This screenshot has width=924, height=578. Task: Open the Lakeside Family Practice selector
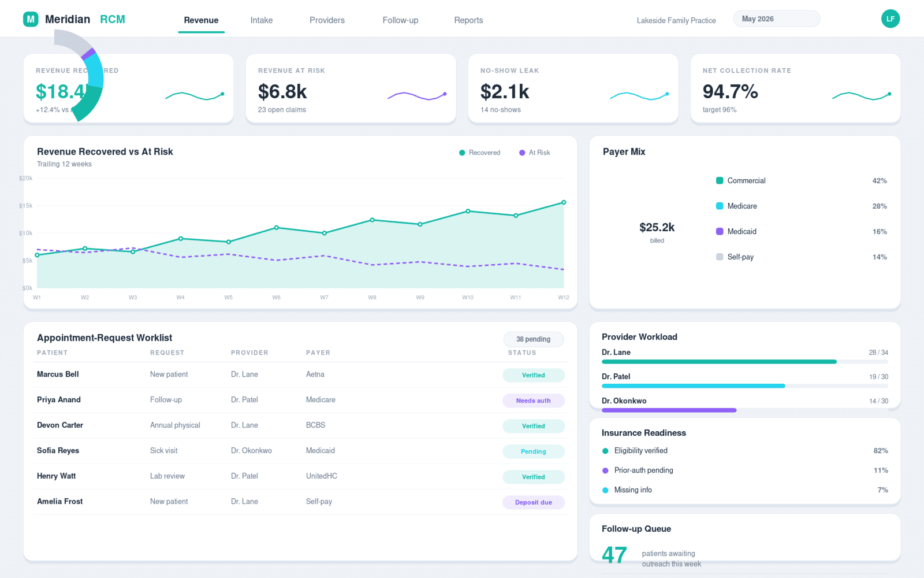[x=676, y=20]
